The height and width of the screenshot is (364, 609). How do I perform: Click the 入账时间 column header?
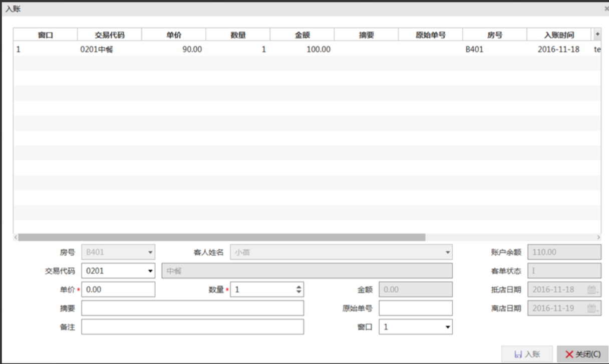(559, 35)
